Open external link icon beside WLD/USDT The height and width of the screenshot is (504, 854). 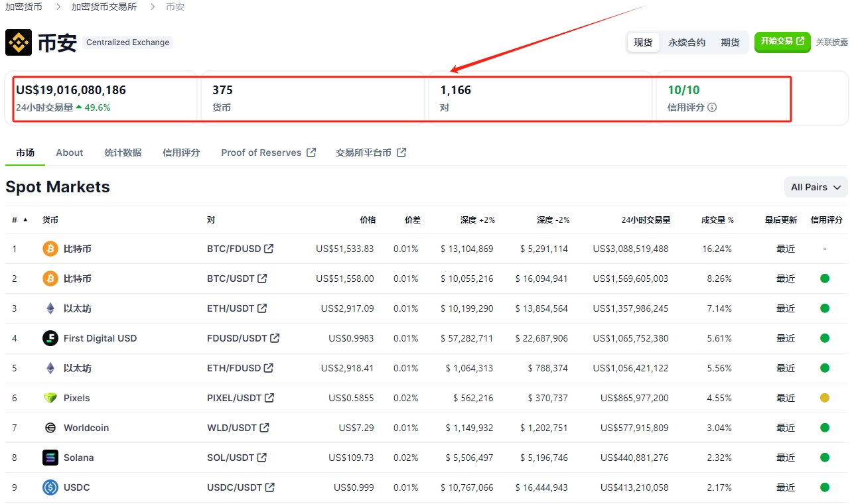(x=264, y=428)
